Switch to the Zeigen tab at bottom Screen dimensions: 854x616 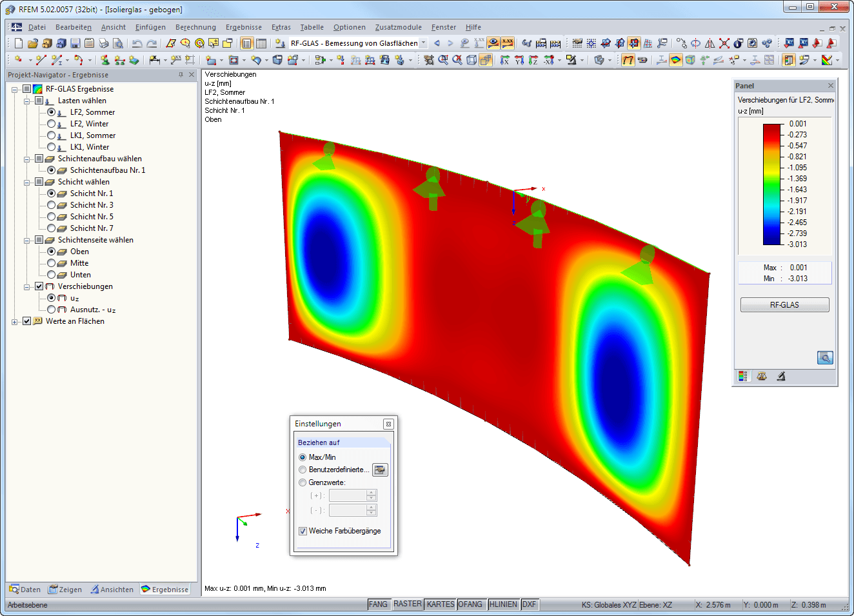(x=70, y=589)
